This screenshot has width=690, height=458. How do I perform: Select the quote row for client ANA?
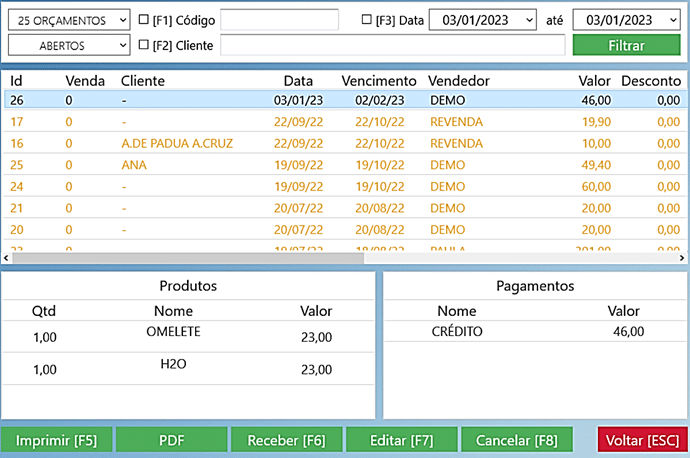[x=134, y=164]
